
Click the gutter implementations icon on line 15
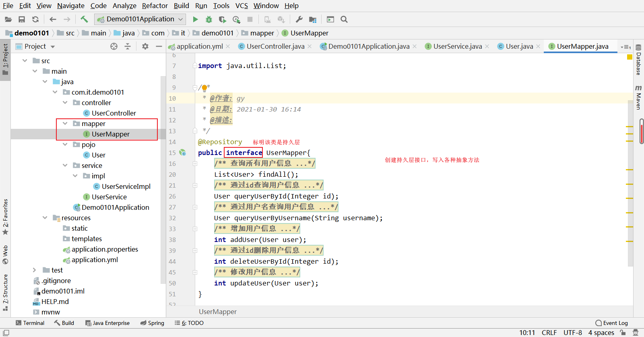coord(183,153)
